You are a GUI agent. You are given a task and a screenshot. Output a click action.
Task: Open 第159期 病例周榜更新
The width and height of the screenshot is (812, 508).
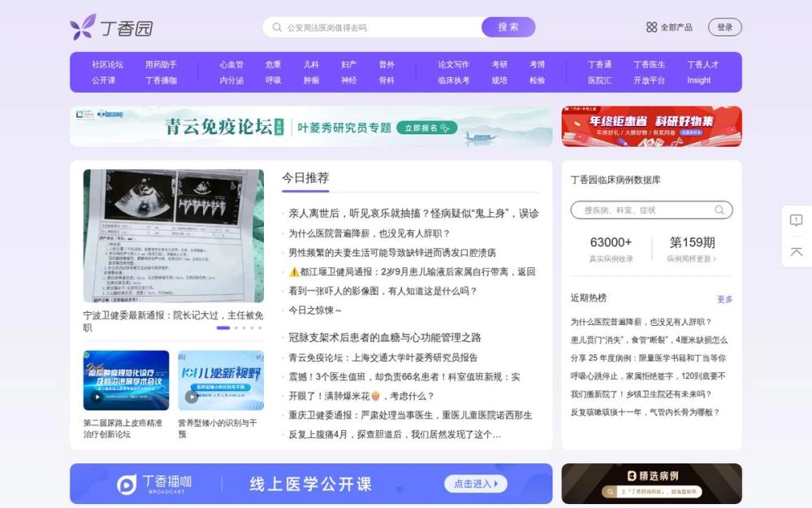692,249
